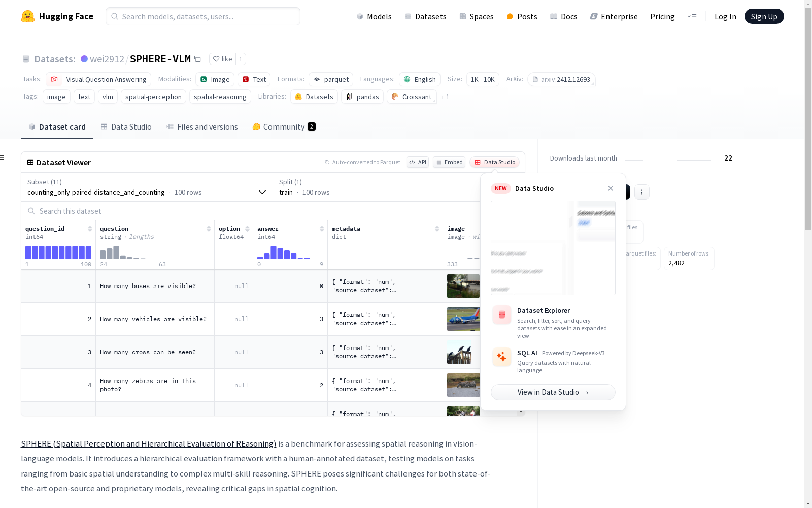Open Enterprise in top navigation

pos(614,16)
